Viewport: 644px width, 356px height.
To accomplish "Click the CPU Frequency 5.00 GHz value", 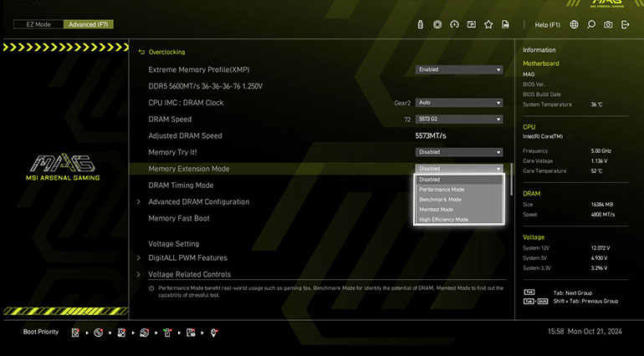I will pos(601,151).
